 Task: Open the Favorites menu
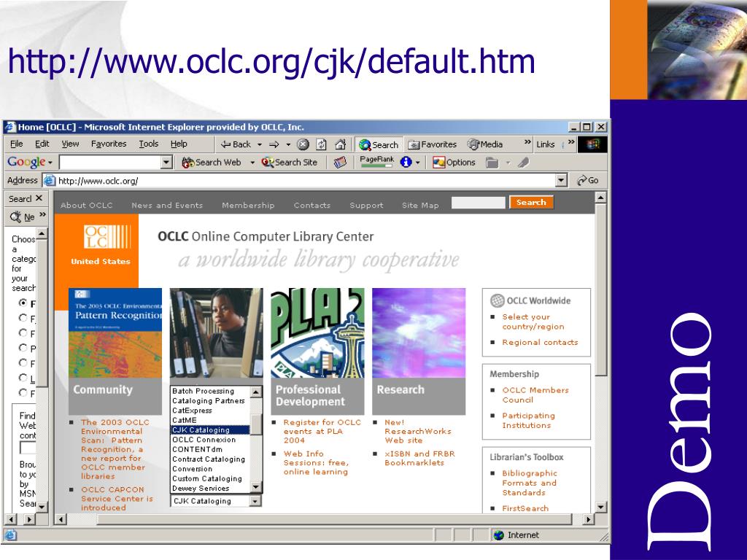109,144
